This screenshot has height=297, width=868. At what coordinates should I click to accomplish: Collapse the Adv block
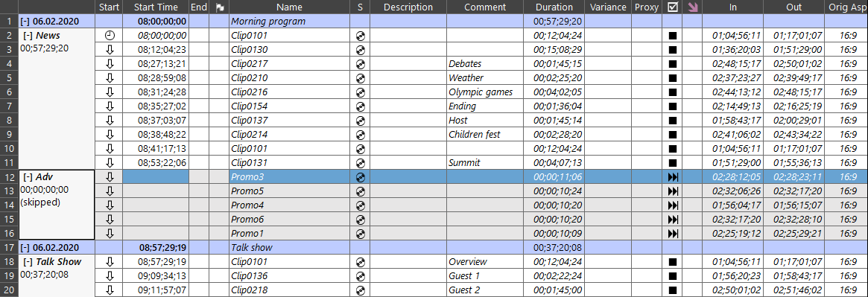click(28, 177)
